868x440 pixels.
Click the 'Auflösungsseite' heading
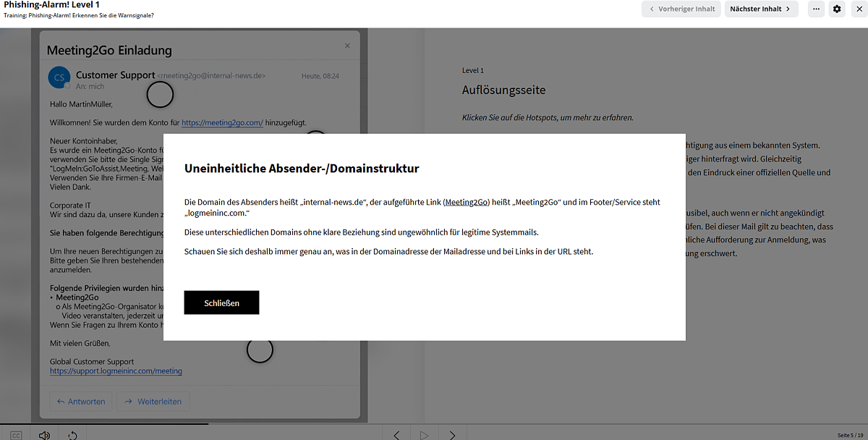(x=504, y=90)
